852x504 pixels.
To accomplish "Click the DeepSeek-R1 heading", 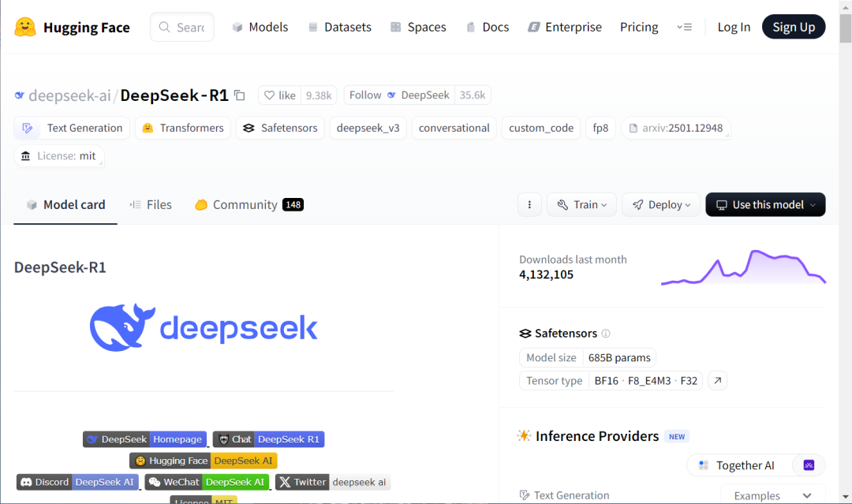I will [60, 267].
